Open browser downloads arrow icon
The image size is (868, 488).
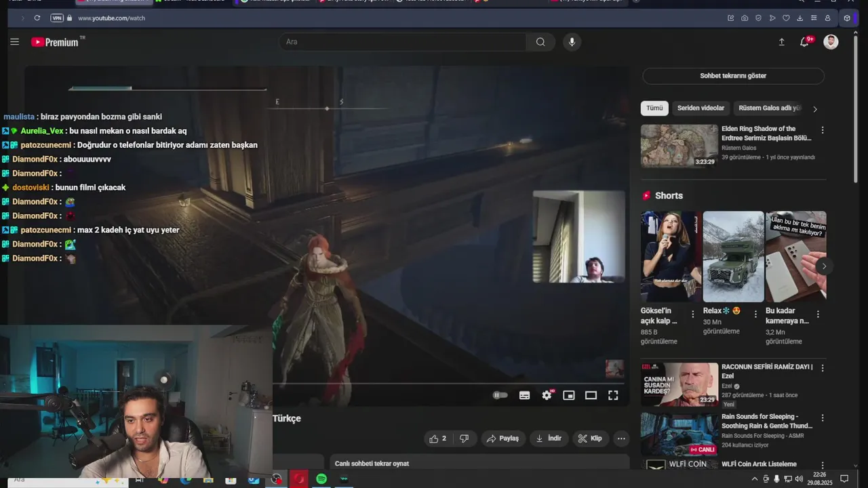pyautogui.click(x=800, y=18)
